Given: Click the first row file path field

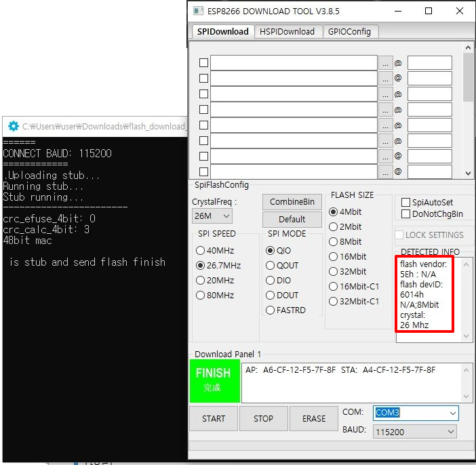Looking at the screenshot, I should click(294, 63).
